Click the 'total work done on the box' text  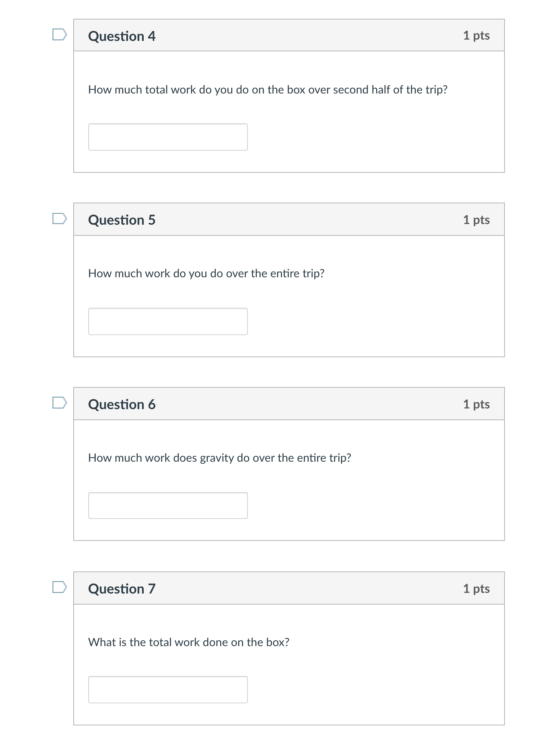coord(189,642)
